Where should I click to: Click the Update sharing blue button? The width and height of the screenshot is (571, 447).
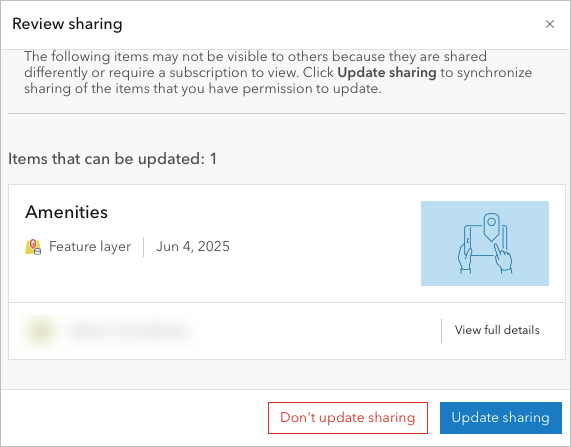(x=500, y=417)
